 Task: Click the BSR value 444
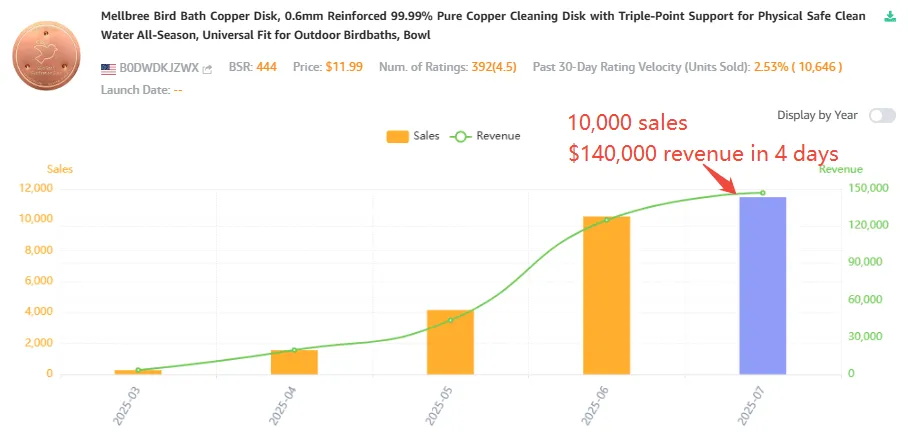267,68
